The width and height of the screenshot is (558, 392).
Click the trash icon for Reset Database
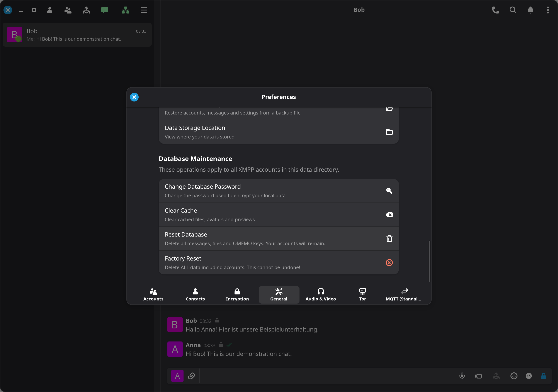389,238
